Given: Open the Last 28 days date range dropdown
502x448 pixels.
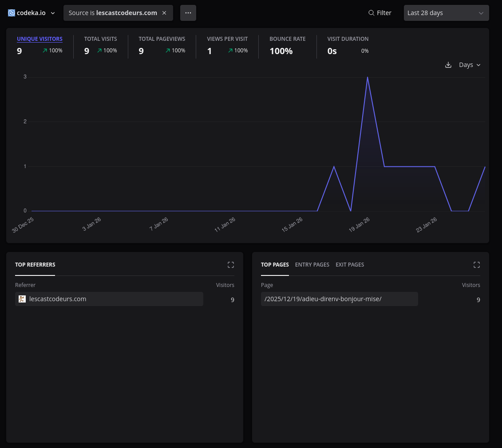Looking at the screenshot, I should pyautogui.click(x=446, y=13).
